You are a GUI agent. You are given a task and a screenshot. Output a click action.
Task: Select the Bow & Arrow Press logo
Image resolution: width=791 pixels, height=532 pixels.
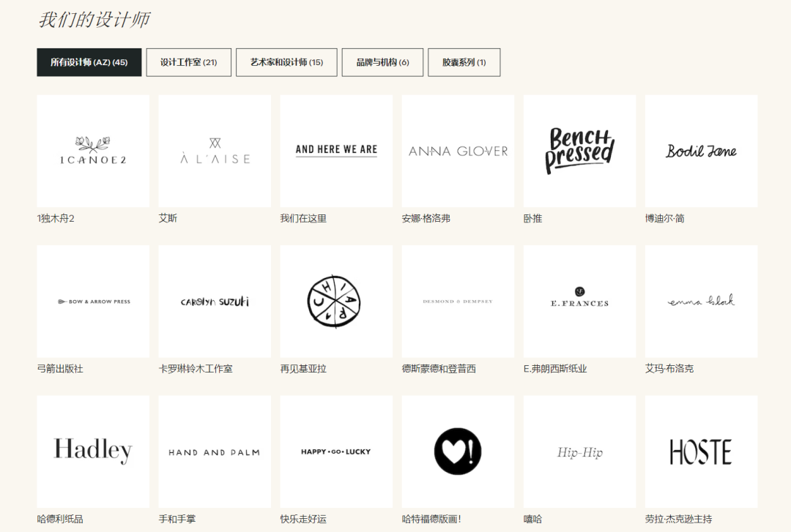click(x=93, y=301)
